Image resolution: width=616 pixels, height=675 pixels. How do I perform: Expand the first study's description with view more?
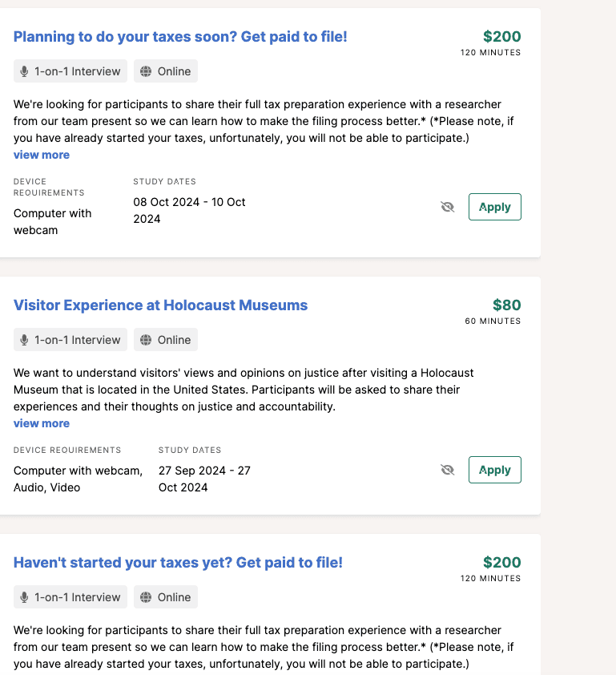pos(41,154)
